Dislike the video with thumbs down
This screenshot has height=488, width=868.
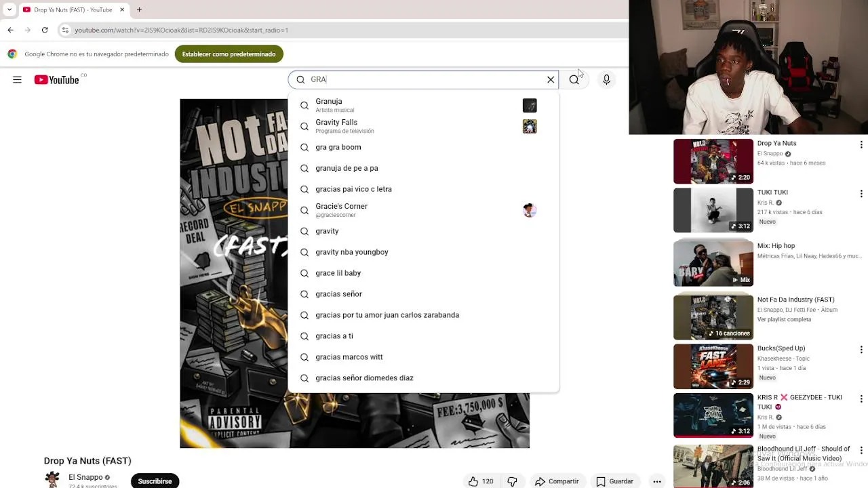(513, 481)
